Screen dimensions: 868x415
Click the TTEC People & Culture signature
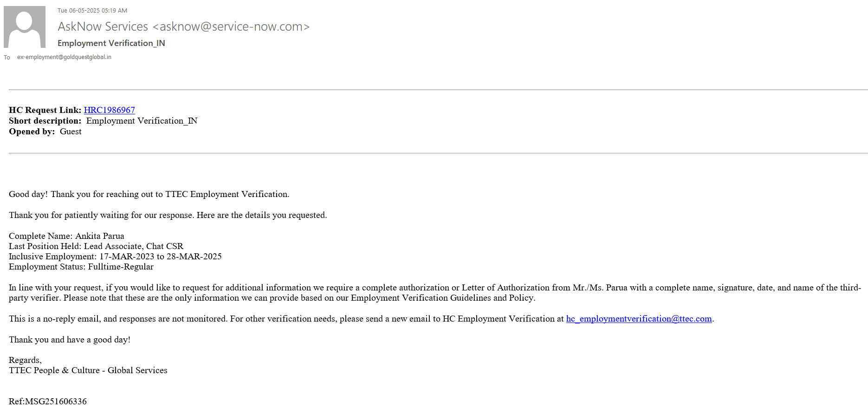point(88,370)
